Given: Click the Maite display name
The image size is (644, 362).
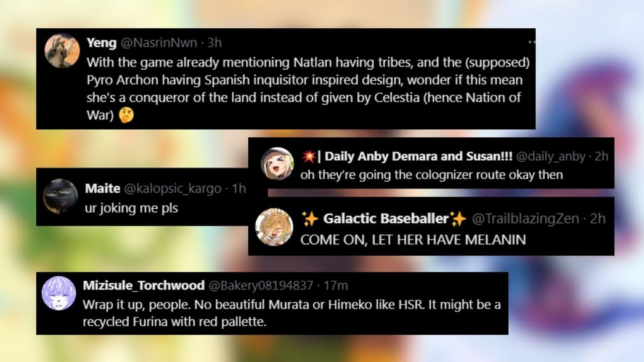Looking at the screenshot, I should click(102, 188).
